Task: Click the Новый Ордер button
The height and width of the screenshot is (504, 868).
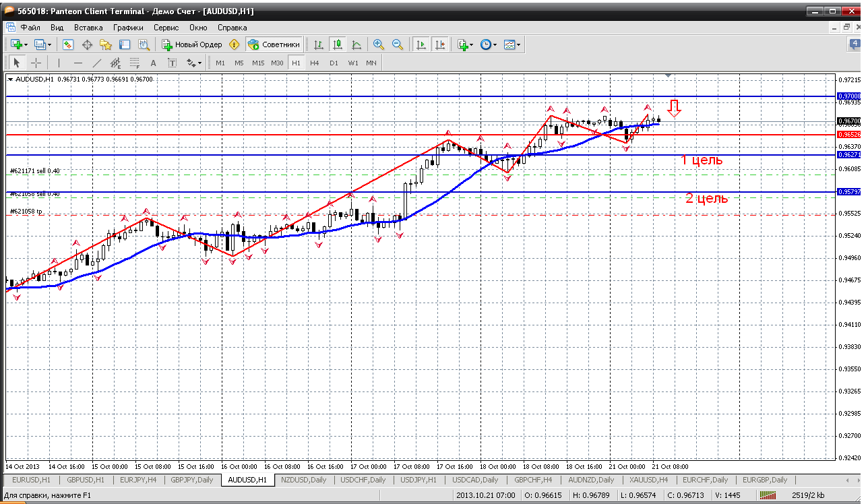Action: (192, 44)
